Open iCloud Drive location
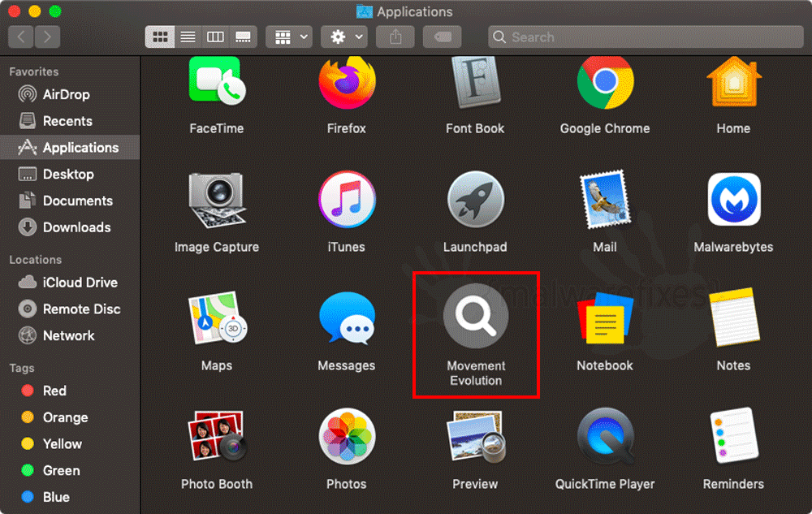The width and height of the screenshot is (812, 514). point(70,283)
